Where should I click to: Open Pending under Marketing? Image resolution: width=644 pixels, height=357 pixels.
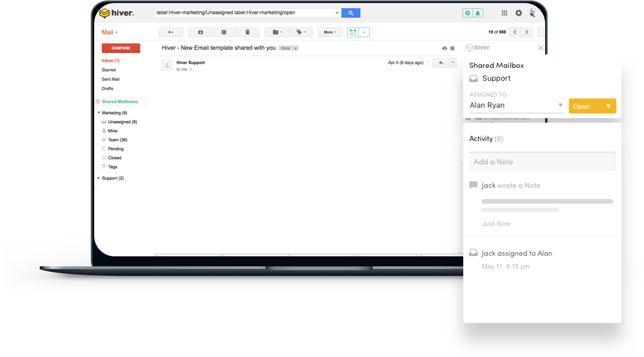point(116,149)
